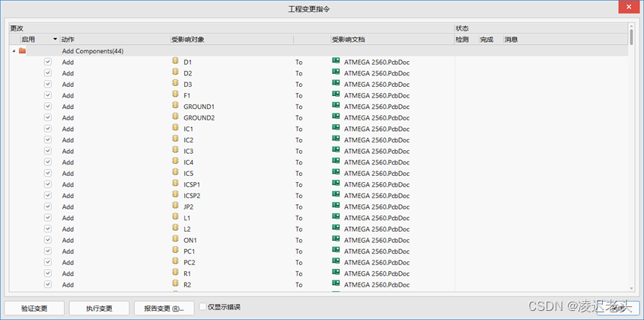Screen dimensions: 644x320
Task: Click the PCB document icon in the F1 row
Action: tap(336, 95)
